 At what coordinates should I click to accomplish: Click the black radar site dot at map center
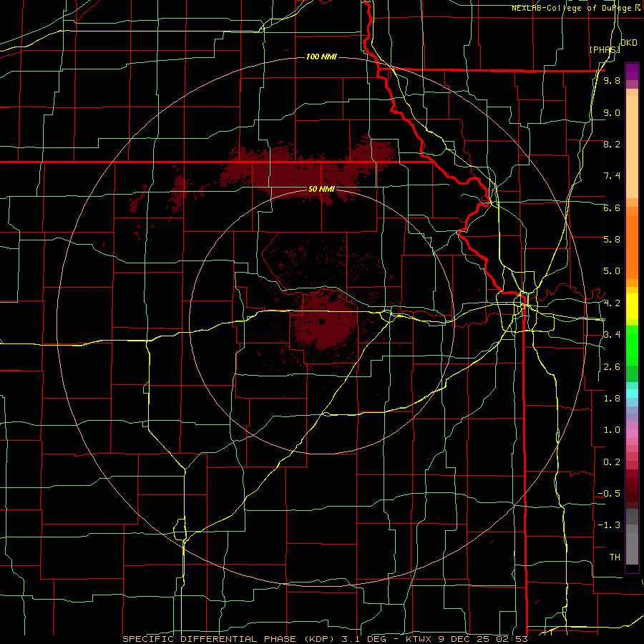click(322, 322)
